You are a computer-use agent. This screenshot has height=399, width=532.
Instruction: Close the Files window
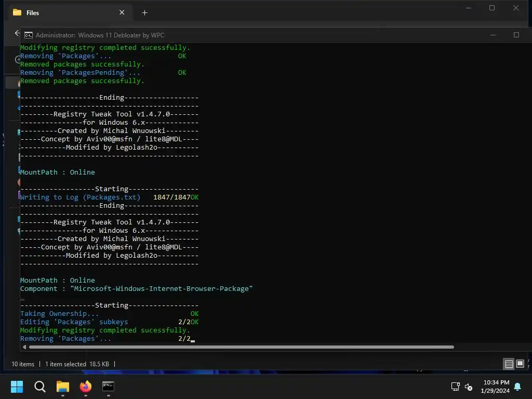click(516, 8)
